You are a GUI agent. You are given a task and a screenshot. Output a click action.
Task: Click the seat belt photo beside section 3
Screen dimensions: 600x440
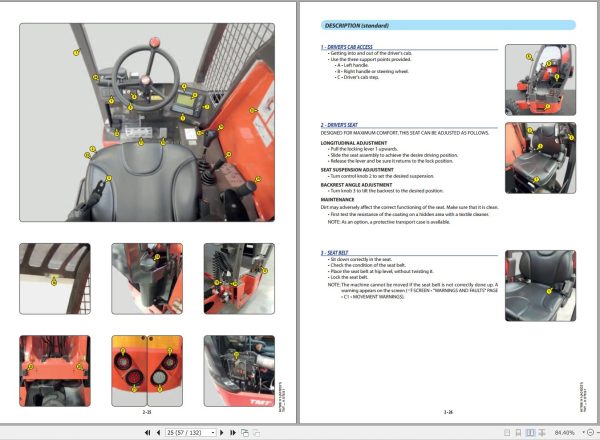pos(540,286)
